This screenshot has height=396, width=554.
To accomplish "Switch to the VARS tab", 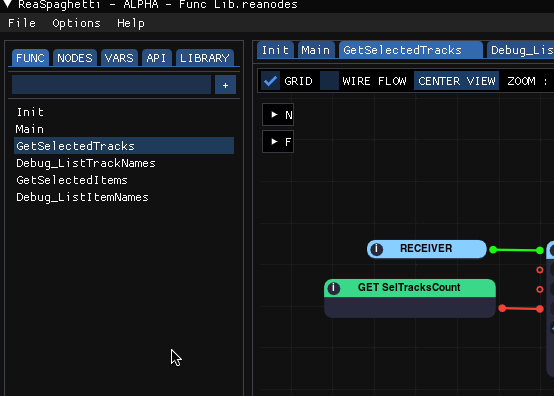I will (119, 58).
